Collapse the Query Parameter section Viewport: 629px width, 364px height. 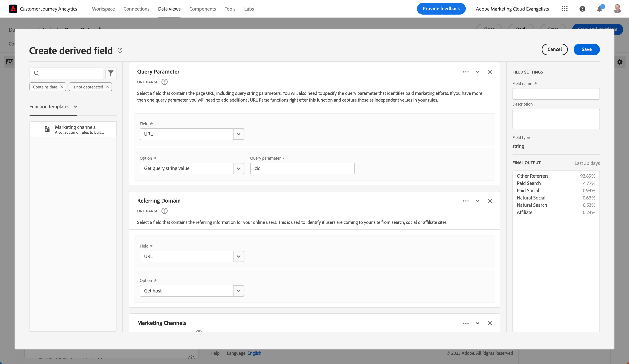(x=478, y=72)
